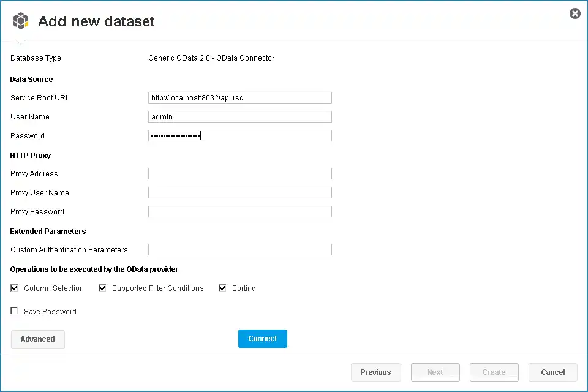Click the Cancel button
The height and width of the screenshot is (392, 588).
click(552, 372)
